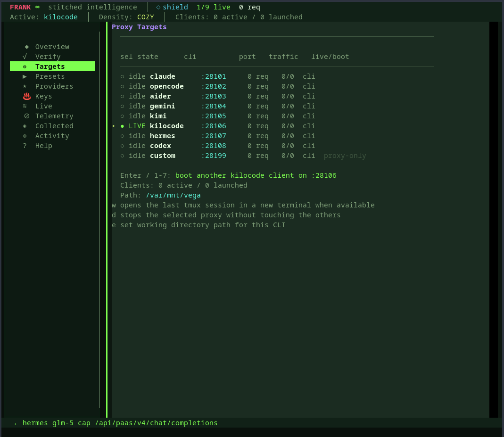This screenshot has height=437, width=504.
Task: Switch to the Live section
Action: [43, 106]
